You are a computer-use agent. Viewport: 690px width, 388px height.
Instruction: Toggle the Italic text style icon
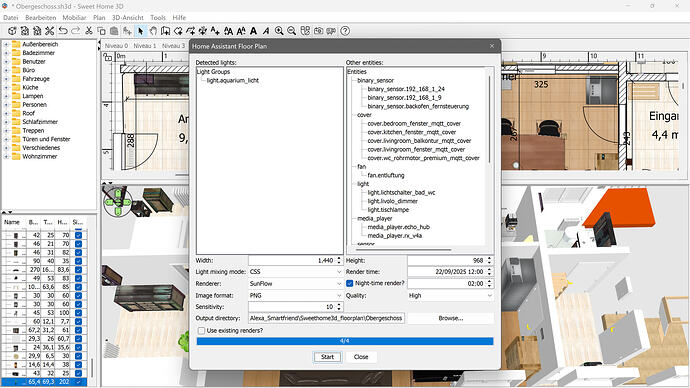[266, 31]
